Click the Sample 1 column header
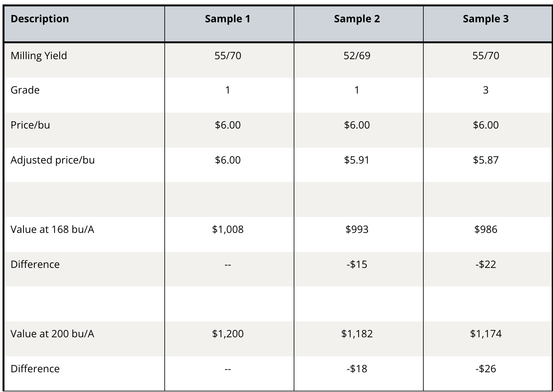 point(227,19)
